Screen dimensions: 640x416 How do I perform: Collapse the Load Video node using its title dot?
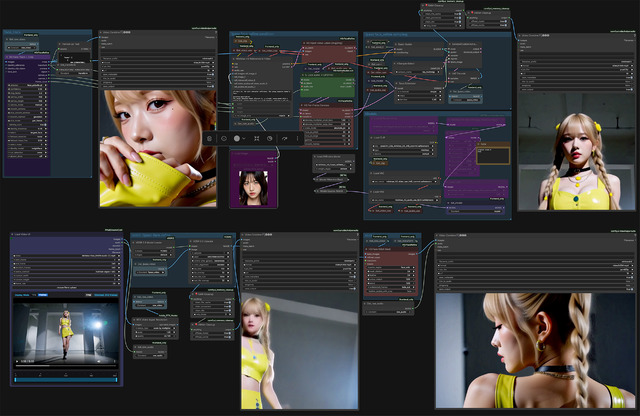12,235
